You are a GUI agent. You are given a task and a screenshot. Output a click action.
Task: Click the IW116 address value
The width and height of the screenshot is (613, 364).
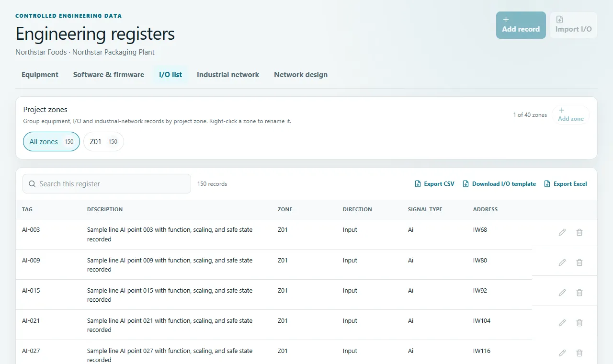482,351
